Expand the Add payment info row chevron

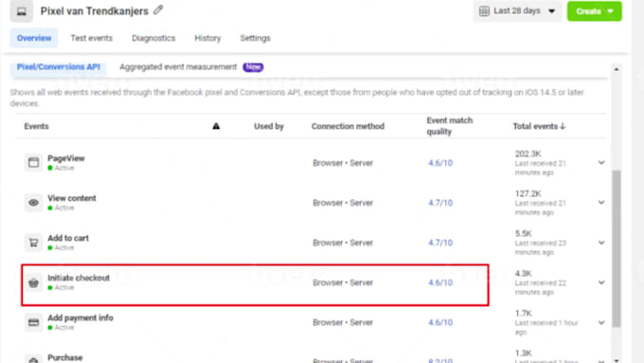tap(601, 322)
